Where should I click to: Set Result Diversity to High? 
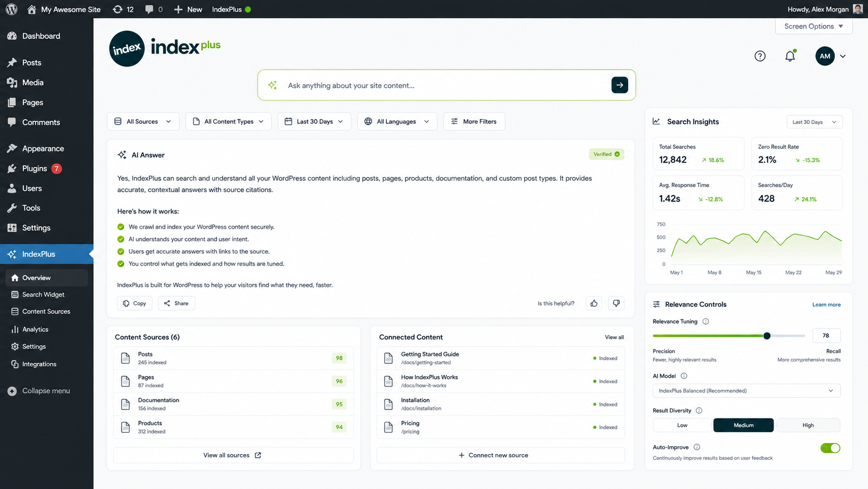(808, 425)
